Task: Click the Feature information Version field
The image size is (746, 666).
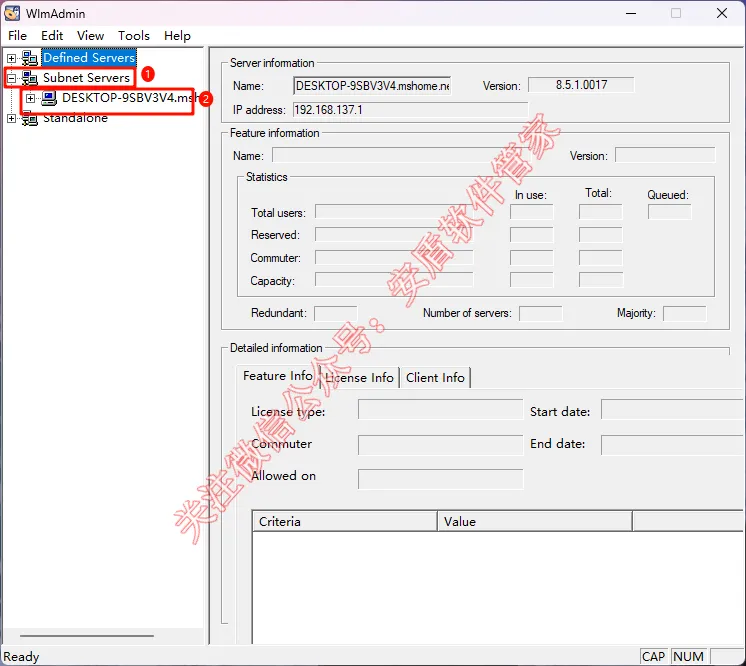Action: (665, 155)
